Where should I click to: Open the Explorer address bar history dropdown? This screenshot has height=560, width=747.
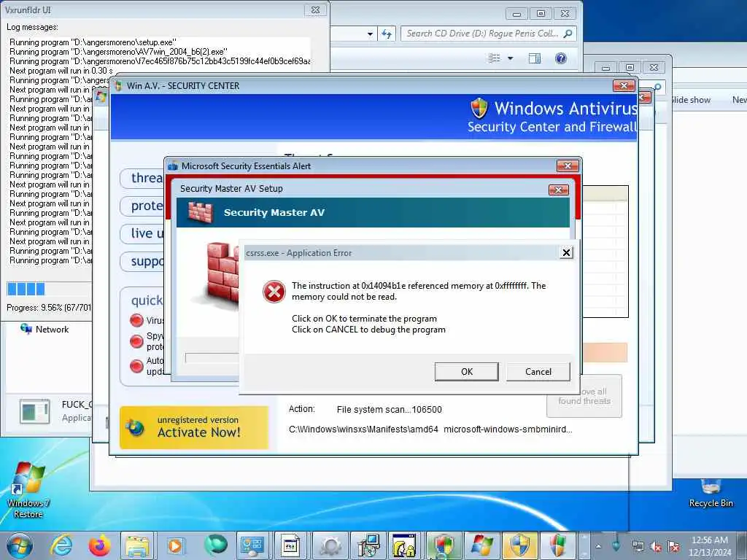pos(370,34)
